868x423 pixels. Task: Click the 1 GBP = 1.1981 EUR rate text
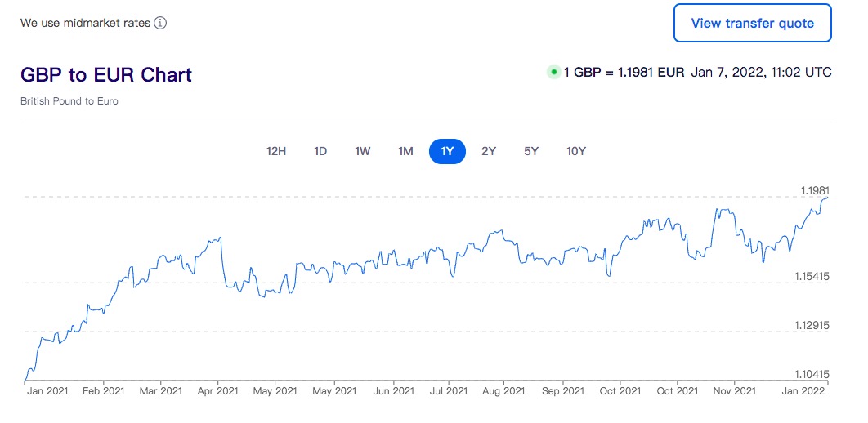click(624, 73)
